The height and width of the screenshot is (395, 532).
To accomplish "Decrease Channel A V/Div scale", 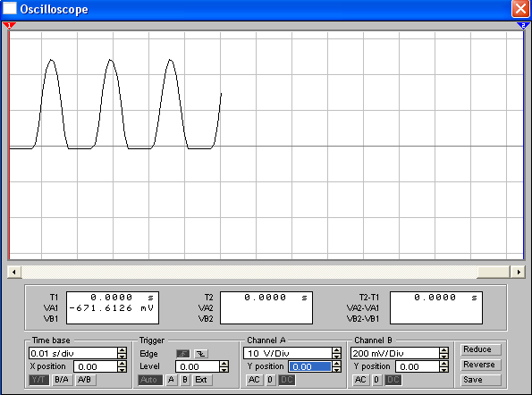I will (336, 356).
